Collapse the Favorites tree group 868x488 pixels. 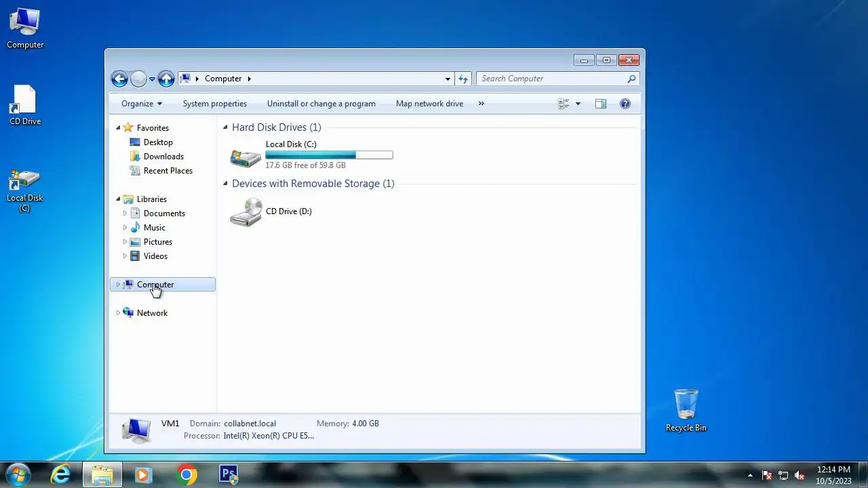click(118, 127)
